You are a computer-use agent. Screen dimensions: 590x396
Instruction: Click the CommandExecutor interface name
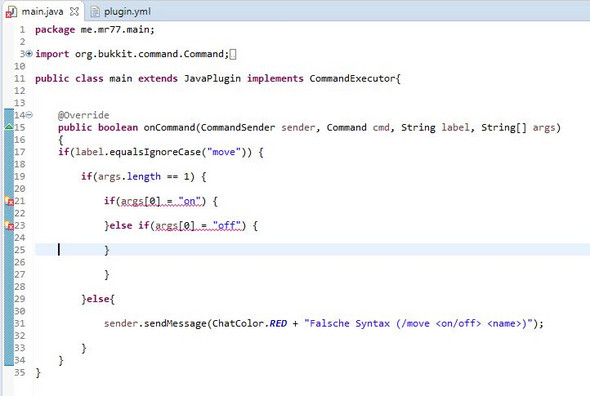(x=352, y=78)
